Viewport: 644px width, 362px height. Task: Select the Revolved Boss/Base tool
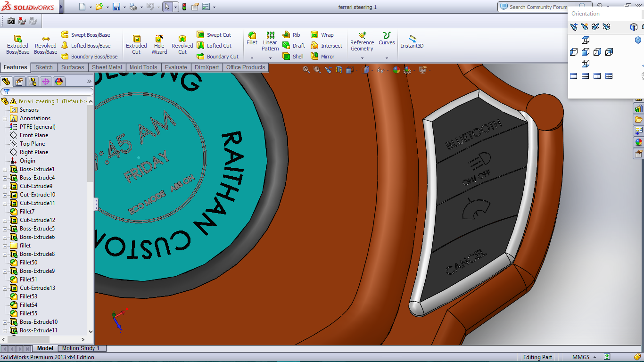tap(46, 44)
